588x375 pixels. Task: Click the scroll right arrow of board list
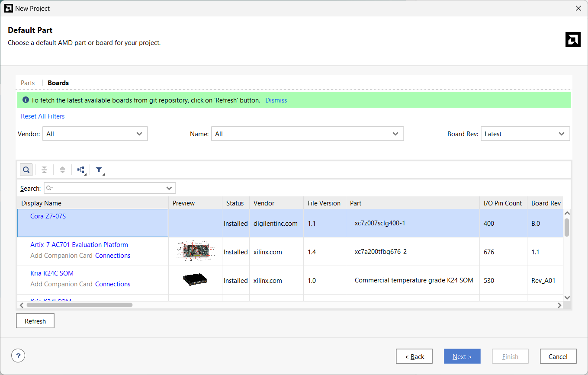[559, 305]
